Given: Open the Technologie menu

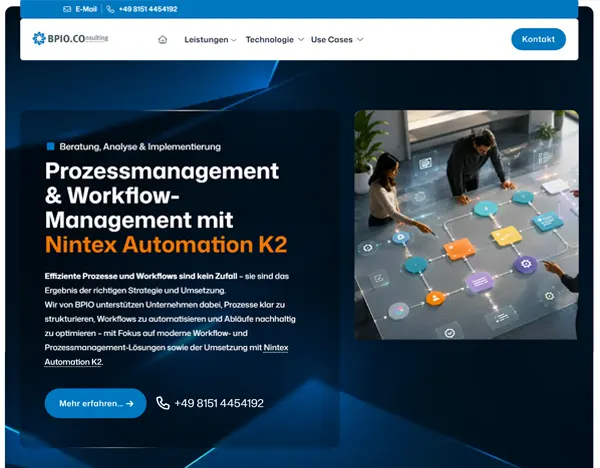Looking at the screenshot, I should (x=269, y=39).
